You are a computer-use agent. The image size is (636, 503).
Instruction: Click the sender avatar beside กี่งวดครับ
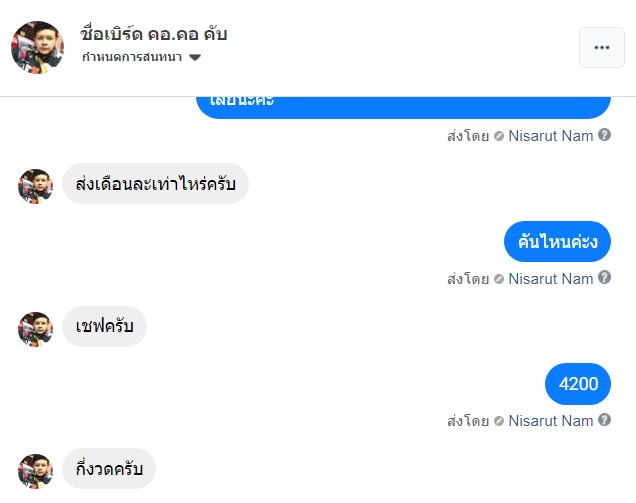point(35,470)
